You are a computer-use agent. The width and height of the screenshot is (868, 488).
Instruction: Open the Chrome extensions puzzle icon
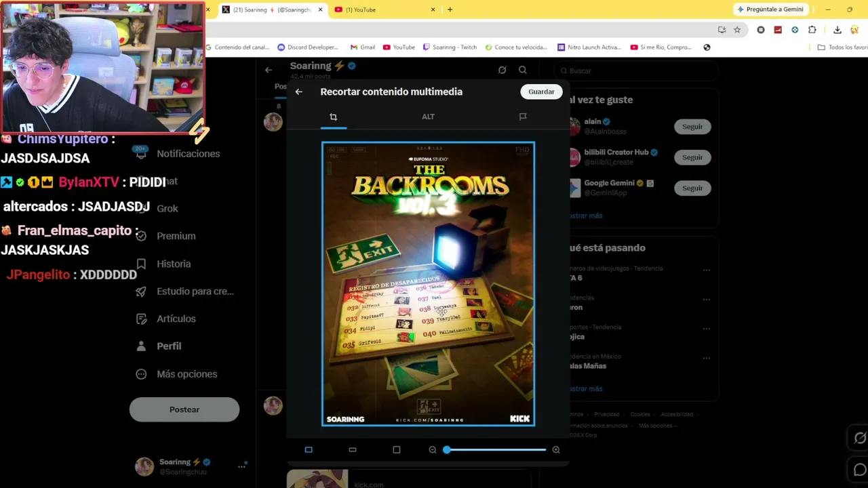[812, 30]
